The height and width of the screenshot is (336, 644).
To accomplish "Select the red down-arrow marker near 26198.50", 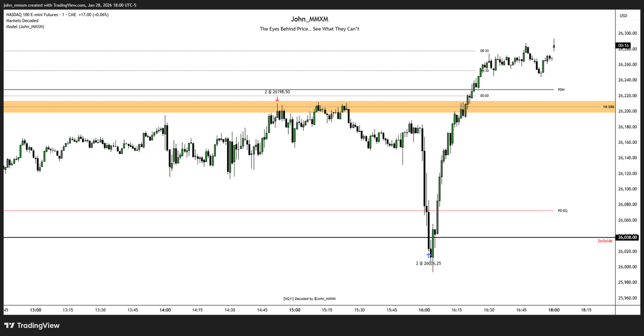I will [278, 99].
